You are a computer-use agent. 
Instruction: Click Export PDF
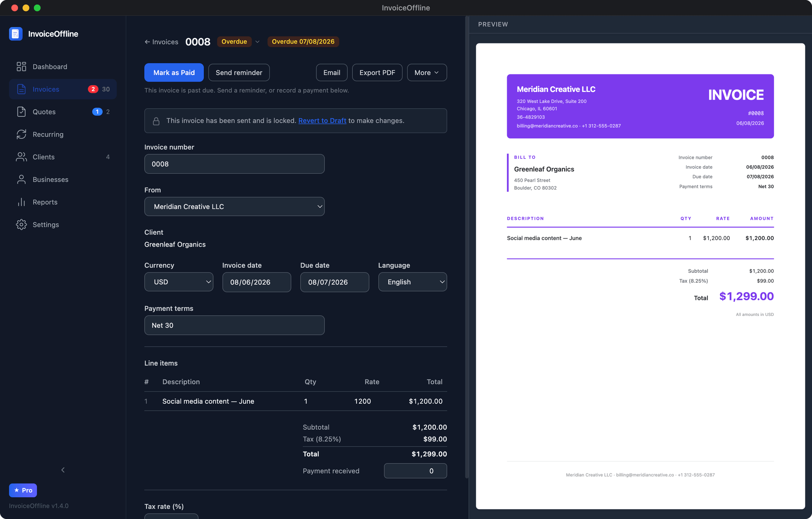point(377,73)
